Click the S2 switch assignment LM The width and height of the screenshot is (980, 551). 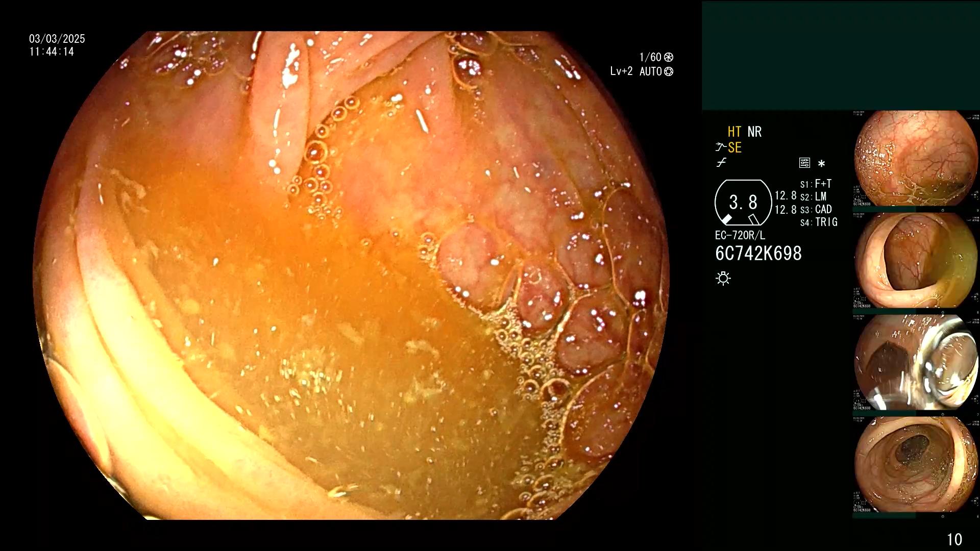coord(814,196)
